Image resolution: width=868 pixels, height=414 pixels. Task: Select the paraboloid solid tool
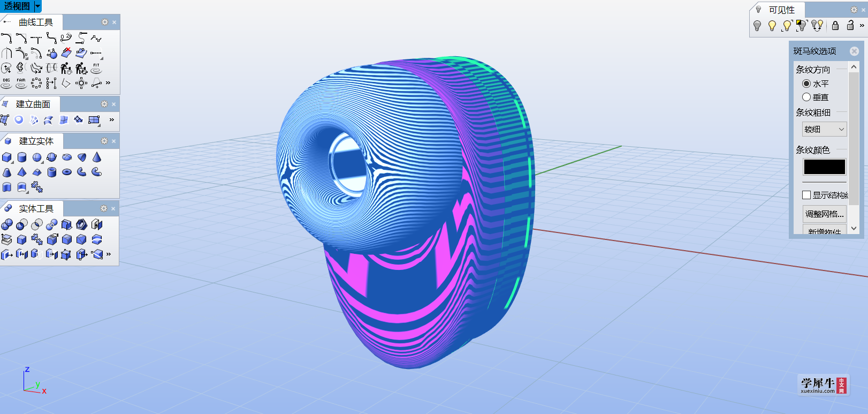pyautogui.click(x=81, y=157)
